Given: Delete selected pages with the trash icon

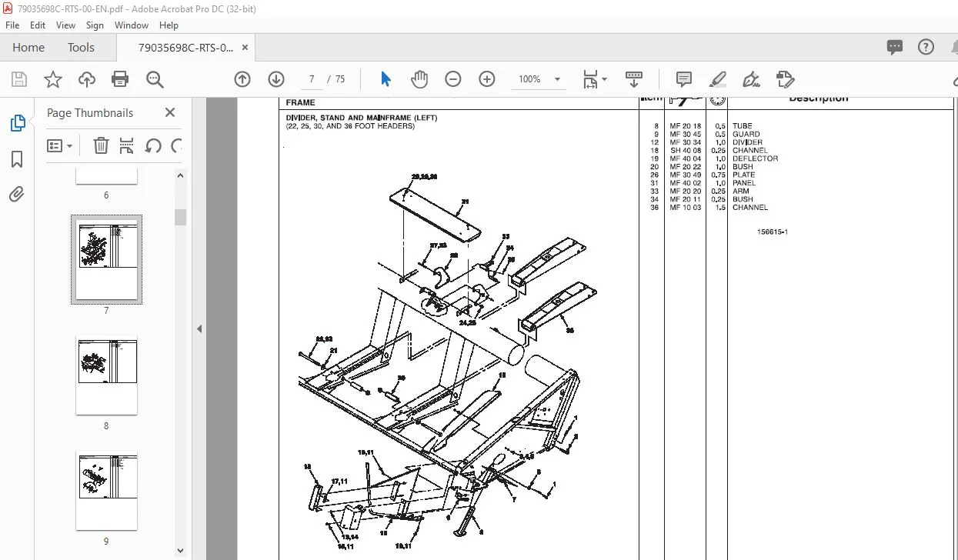Looking at the screenshot, I should [x=101, y=145].
